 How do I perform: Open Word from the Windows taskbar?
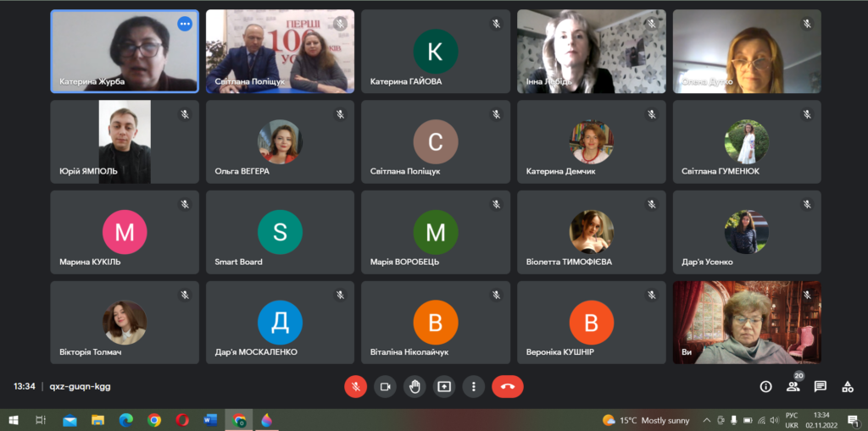[x=210, y=420]
